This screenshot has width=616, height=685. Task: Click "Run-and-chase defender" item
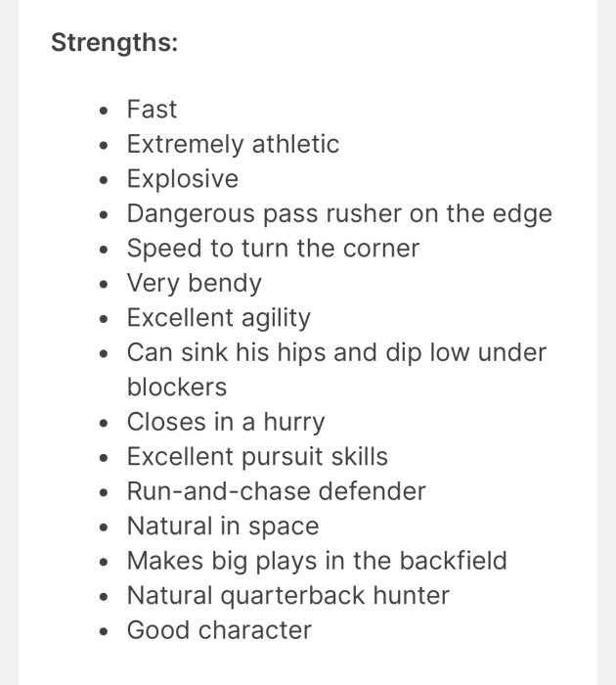click(x=276, y=491)
